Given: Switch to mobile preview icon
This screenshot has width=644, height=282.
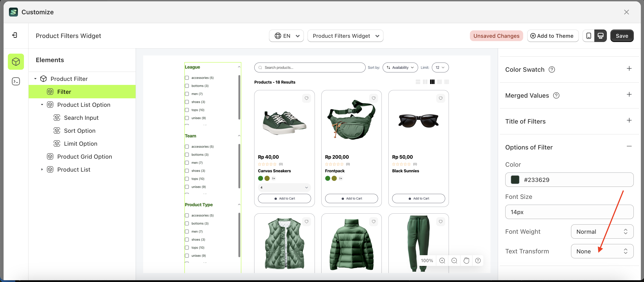Looking at the screenshot, I should (x=589, y=36).
